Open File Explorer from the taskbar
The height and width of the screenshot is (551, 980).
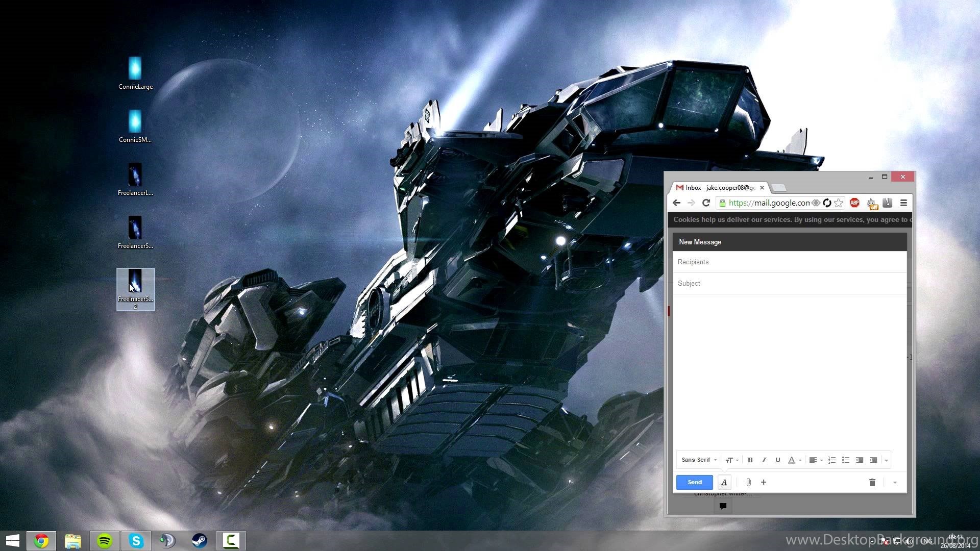(x=73, y=541)
